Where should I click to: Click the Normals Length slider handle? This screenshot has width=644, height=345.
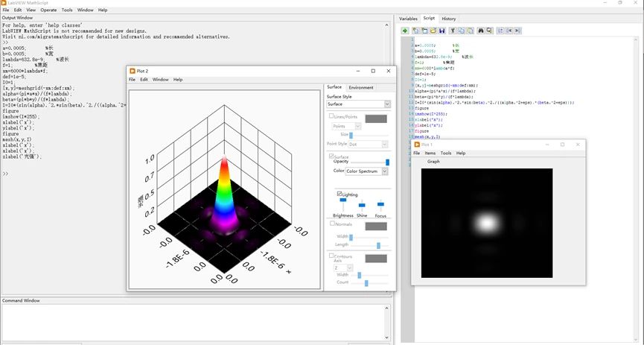coord(378,245)
